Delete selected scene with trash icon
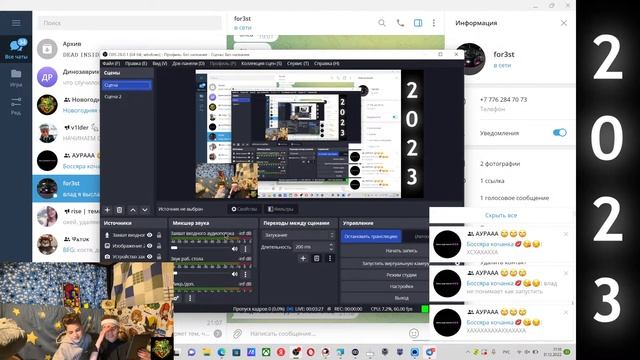The height and width of the screenshot is (360, 640). [120, 210]
